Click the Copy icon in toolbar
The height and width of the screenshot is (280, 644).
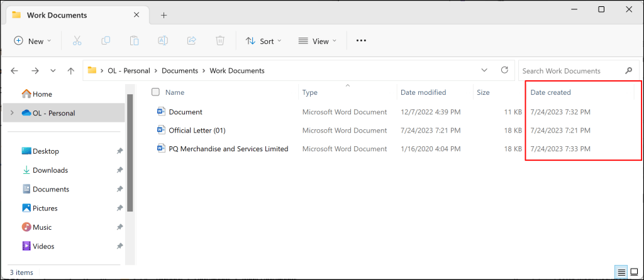[x=106, y=41]
